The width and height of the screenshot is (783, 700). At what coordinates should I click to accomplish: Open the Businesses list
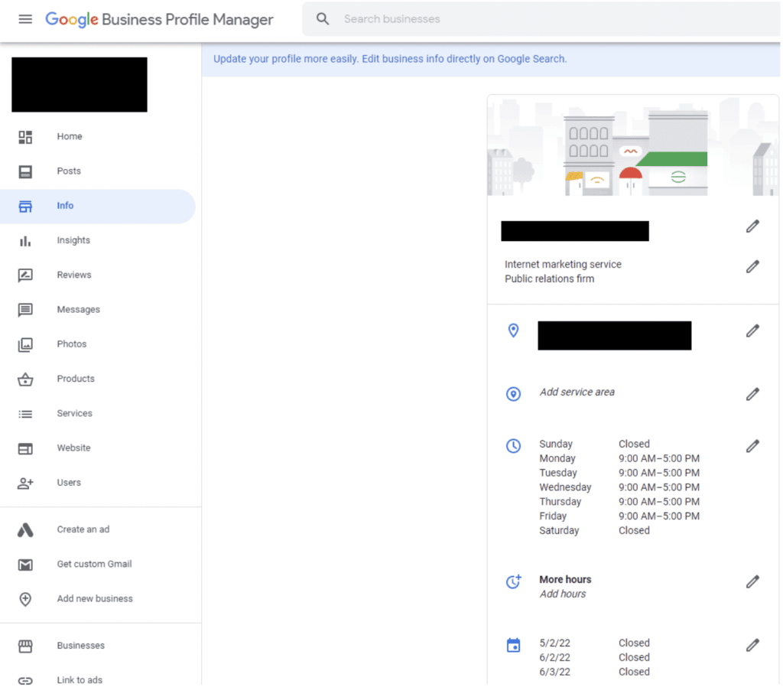tap(81, 646)
